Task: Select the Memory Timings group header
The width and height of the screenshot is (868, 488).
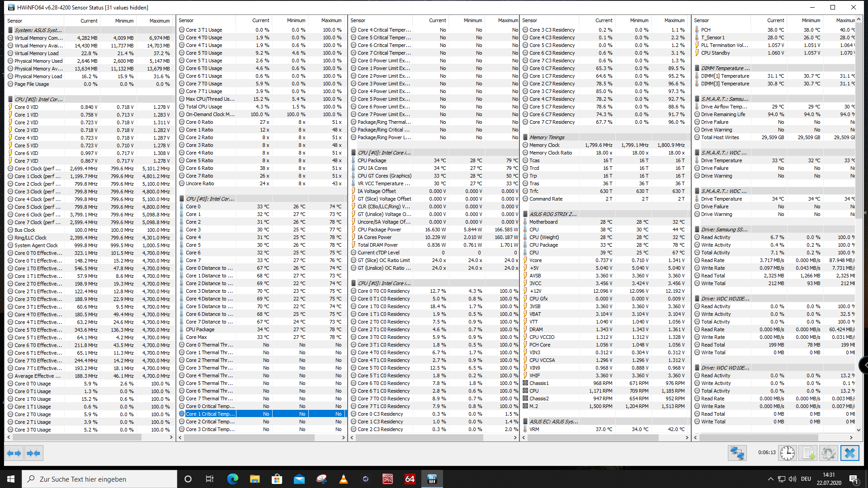Action: click(605, 137)
